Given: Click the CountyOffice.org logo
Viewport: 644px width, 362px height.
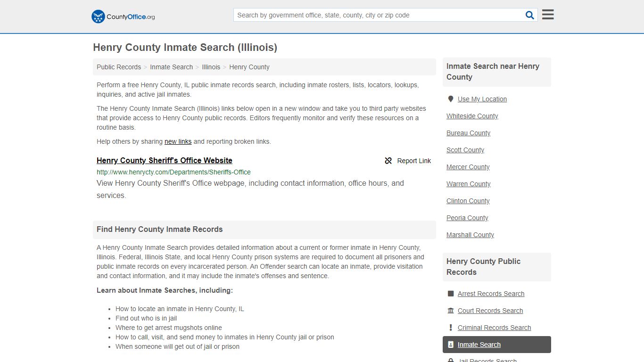Looking at the screenshot, I should [123, 16].
